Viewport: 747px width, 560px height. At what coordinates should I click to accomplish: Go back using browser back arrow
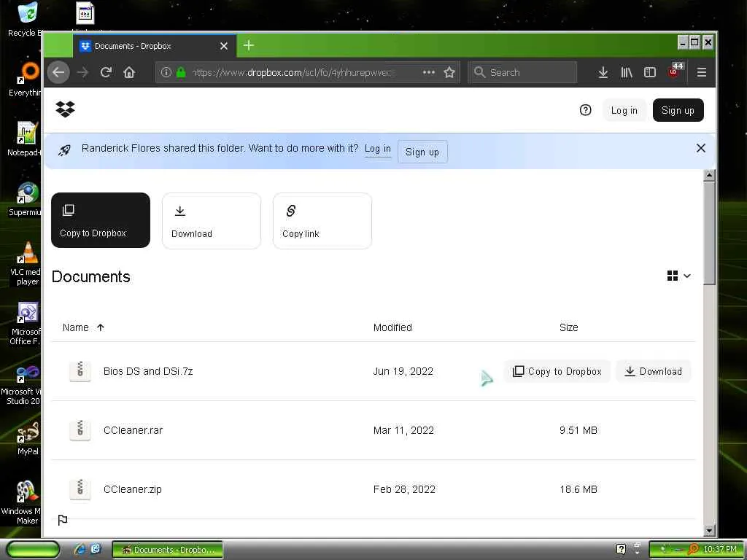pos(58,72)
